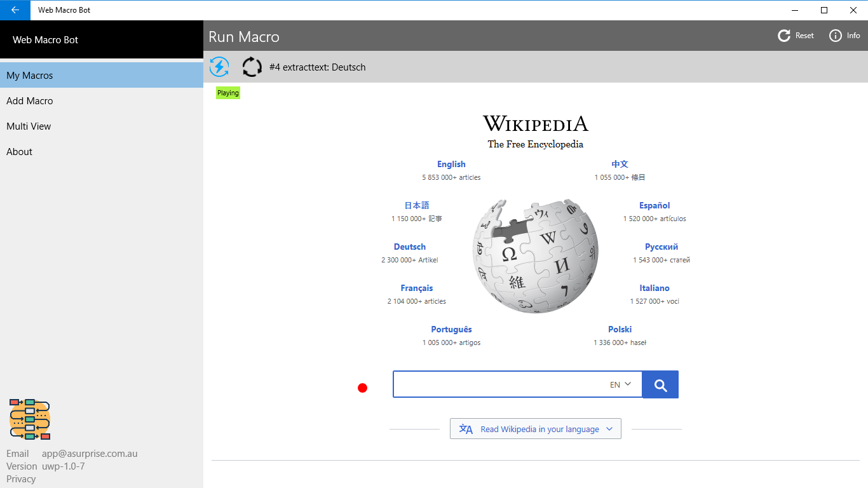This screenshot has height=488, width=868.
Task: Click the Web Macro Bot sidebar header
Action: click(102, 39)
